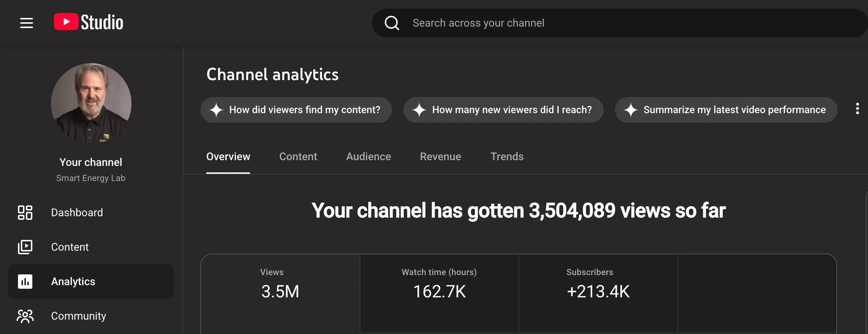Select the Views 3.5M metric card
Viewport: 868px width, 334px height.
click(x=281, y=293)
